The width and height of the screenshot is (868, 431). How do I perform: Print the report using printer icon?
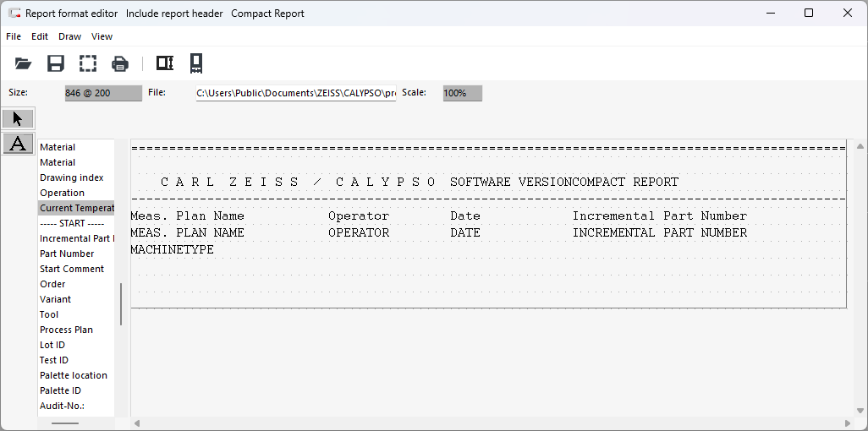120,63
